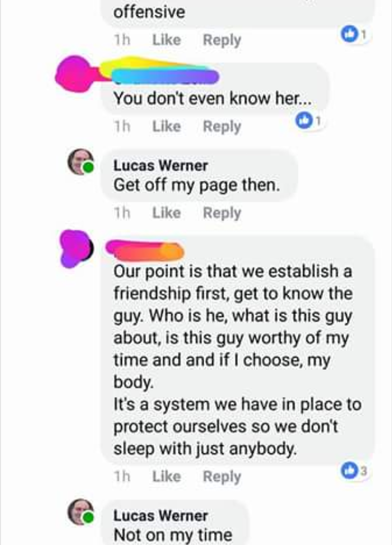Click like reaction count on 'friendship first' comment
The width and height of the screenshot is (392, 545).
[x=364, y=471]
